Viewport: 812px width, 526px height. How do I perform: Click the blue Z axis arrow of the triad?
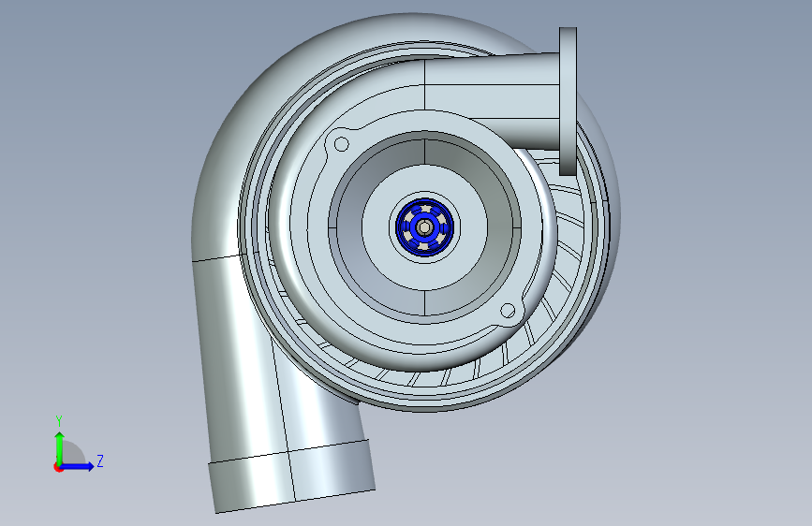point(78,466)
